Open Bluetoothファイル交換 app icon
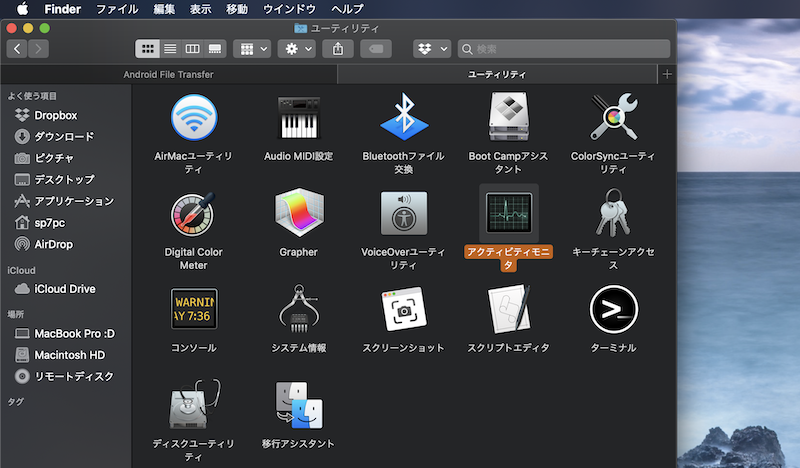800x468 pixels. (403, 118)
